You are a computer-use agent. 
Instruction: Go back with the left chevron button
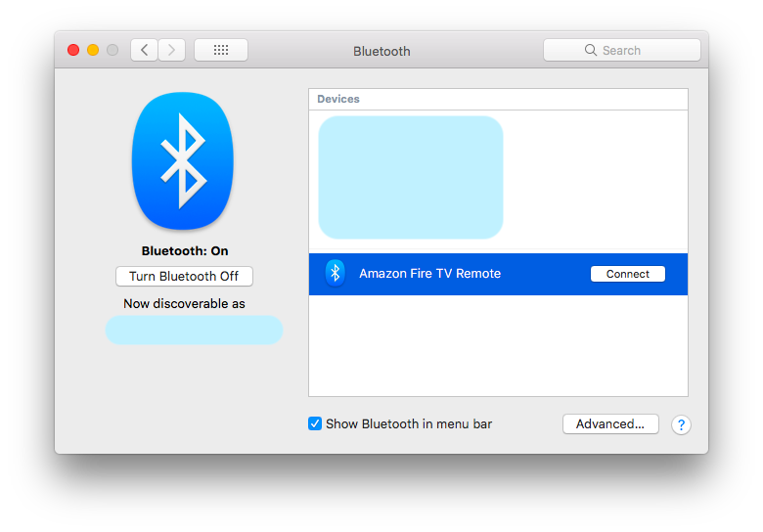click(144, 50)
